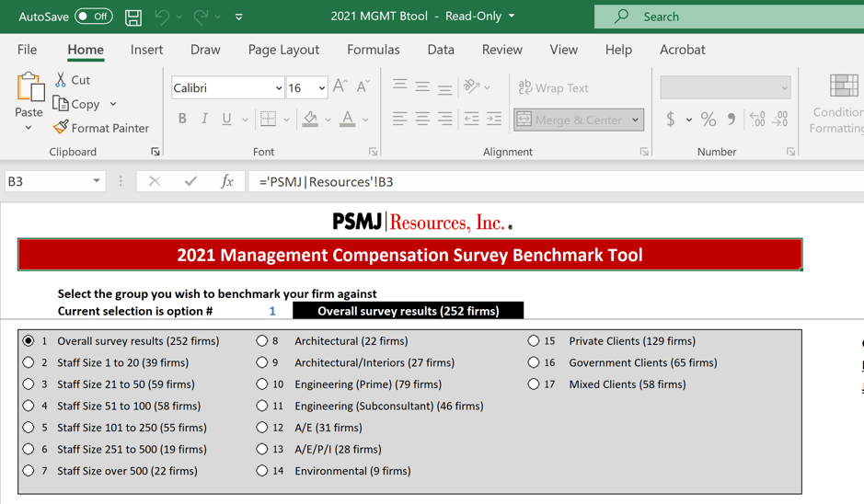Switch to Page Layout tab
Viewport: 864px width, 504px height.
tap(283, 50)
